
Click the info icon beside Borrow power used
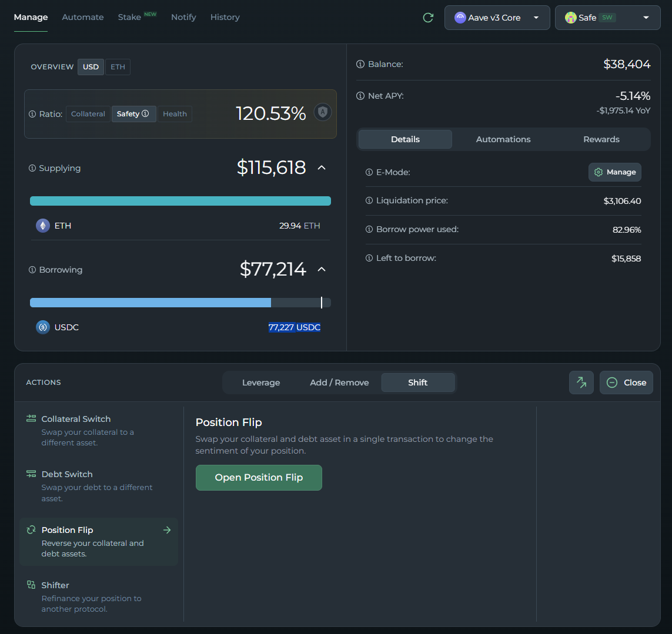369,230
